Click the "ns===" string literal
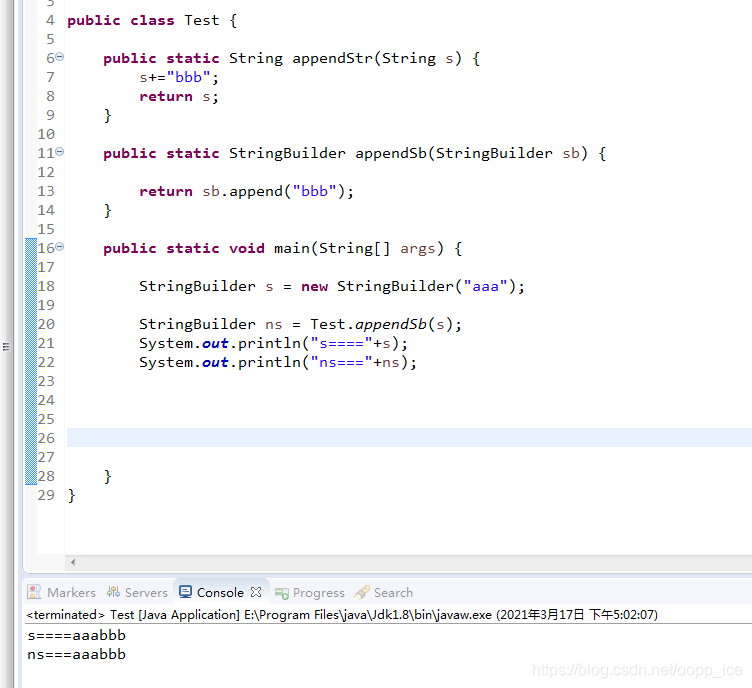This screenshot has width=752, height=688. tap(341, 362)
